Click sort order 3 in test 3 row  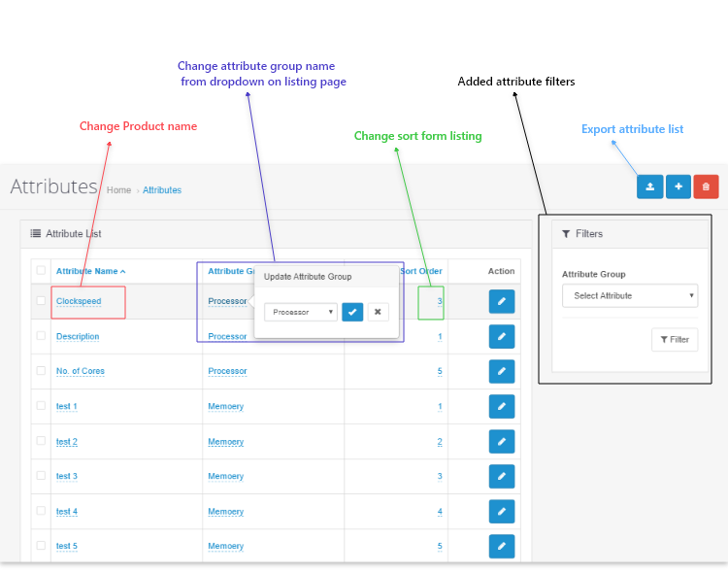pyautogui.click(x=440, y=476)
